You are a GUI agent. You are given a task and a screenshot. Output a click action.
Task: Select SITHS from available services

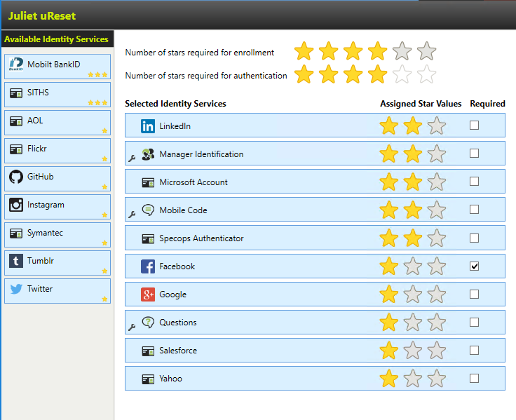(x=57, y=94)
